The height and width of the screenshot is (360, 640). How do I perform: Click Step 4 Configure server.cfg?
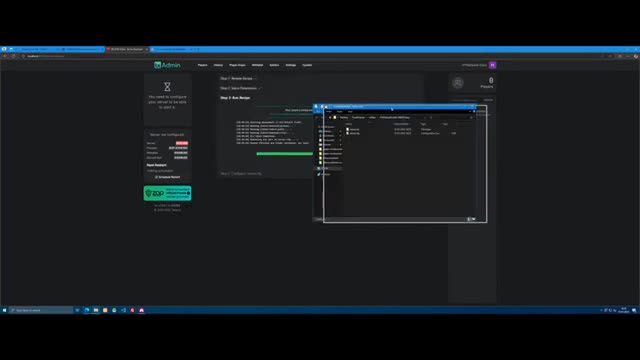pos(241,173)
